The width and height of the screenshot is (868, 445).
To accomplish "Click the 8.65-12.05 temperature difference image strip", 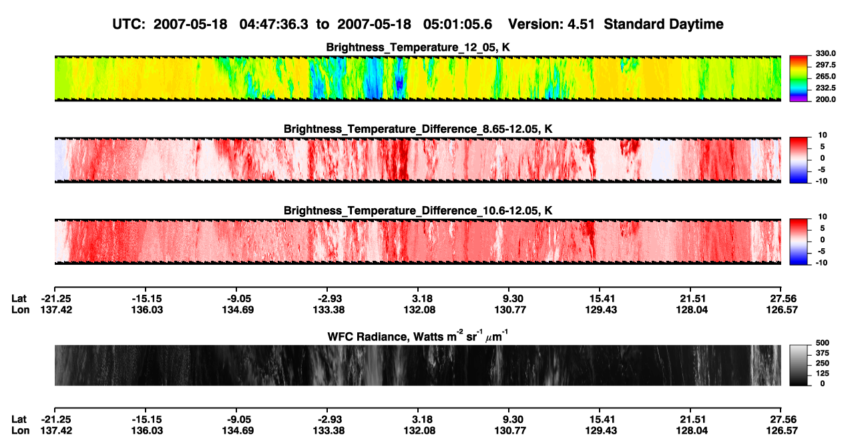I will point(418,159).
